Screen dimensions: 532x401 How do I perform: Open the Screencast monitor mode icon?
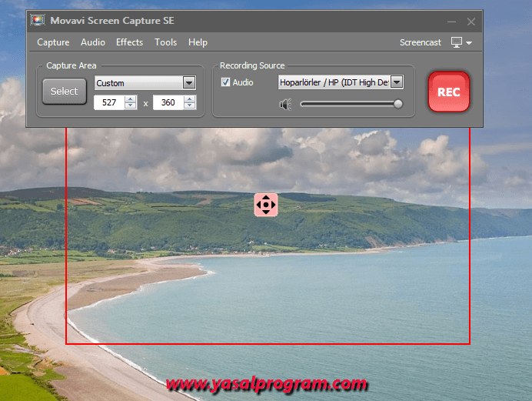click(457, 42)
